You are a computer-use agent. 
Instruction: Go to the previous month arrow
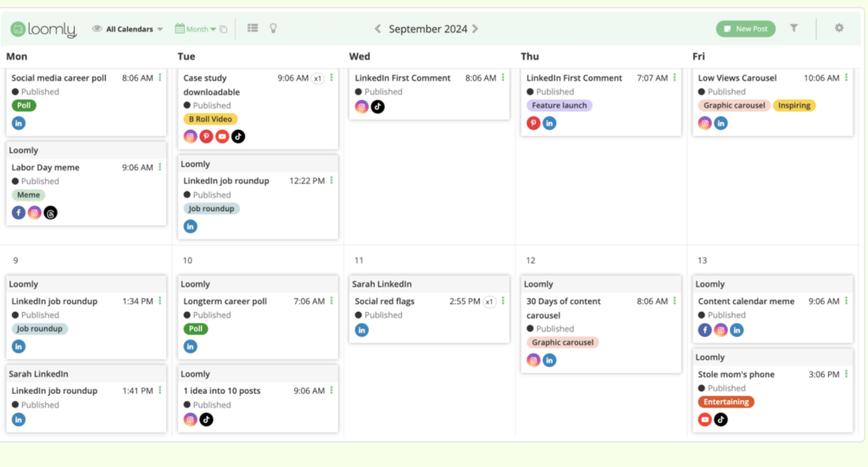378,29
